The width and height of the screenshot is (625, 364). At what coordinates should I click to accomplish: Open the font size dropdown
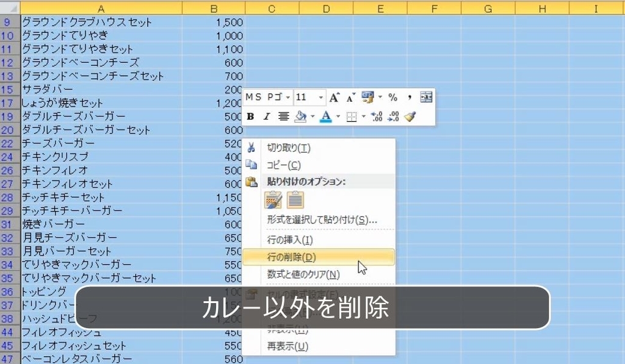coord(321,98)
